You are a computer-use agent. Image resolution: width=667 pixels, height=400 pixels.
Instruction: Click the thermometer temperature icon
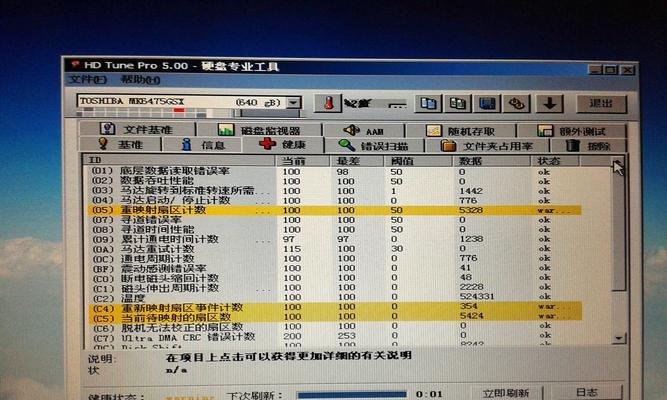[328, 103]
